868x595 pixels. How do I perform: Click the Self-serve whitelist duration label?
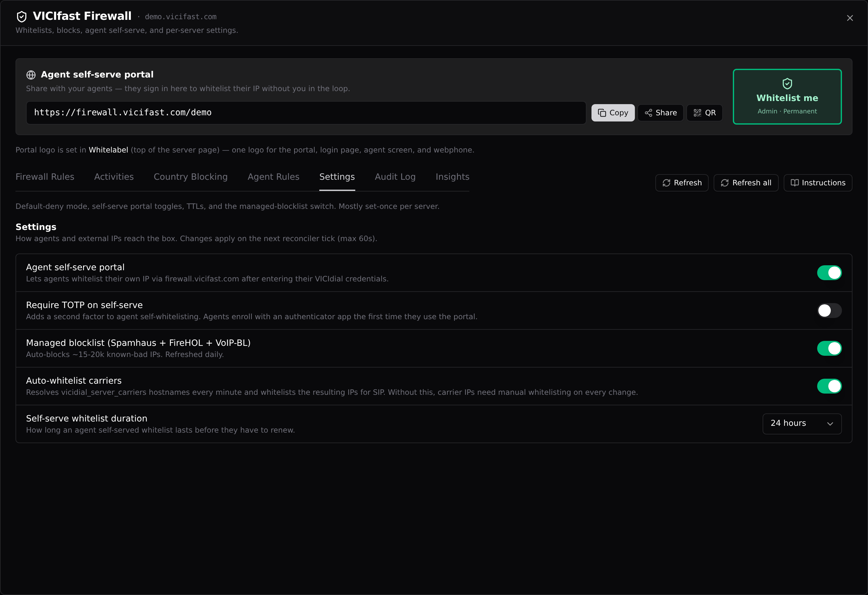[87, 418]
